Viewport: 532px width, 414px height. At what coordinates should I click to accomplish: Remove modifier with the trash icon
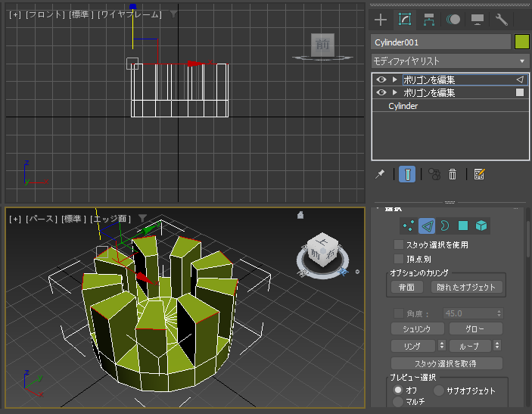click(453, 174)
